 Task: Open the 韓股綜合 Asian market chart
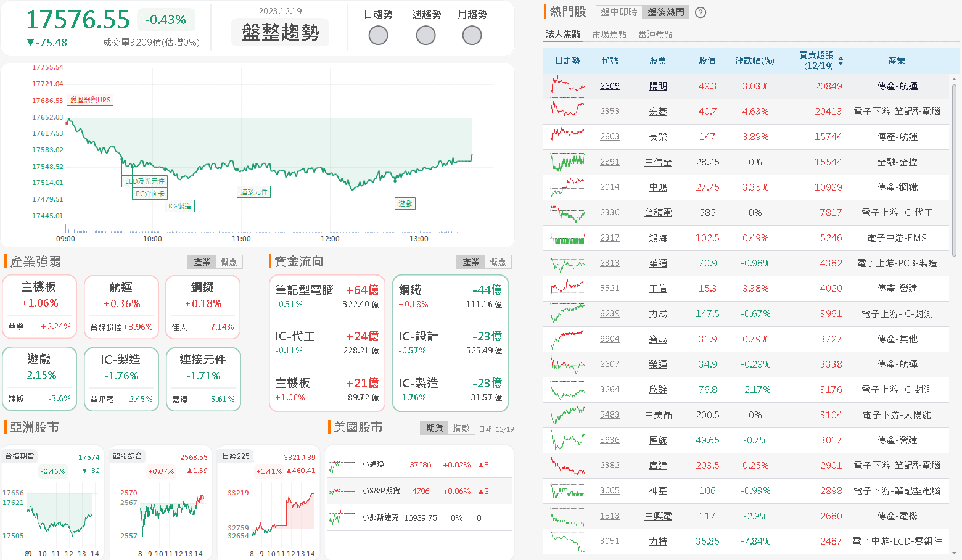click(x=160, y=503)
